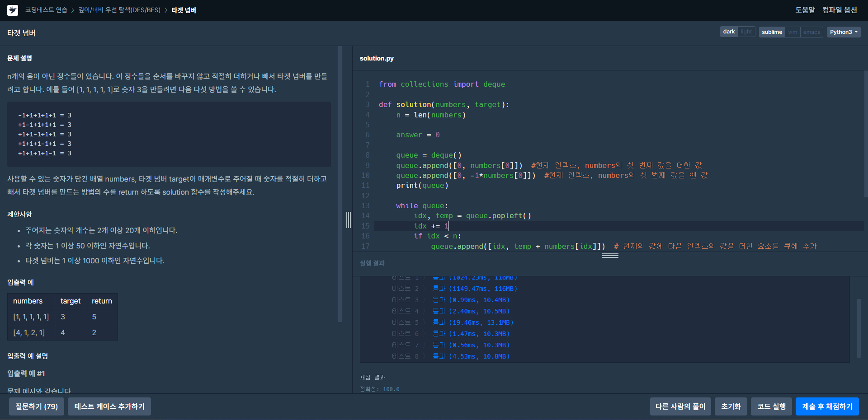Image resolution: width=868 pixels, height=420 pixels.
Task: Click line number 13 in the gutter
Action: point(365,205)
